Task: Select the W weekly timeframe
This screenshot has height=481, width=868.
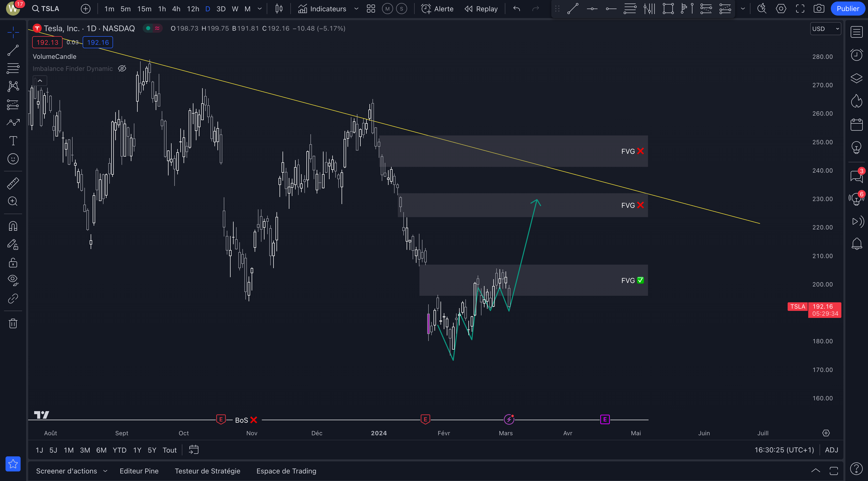Action: pos(235,9)
